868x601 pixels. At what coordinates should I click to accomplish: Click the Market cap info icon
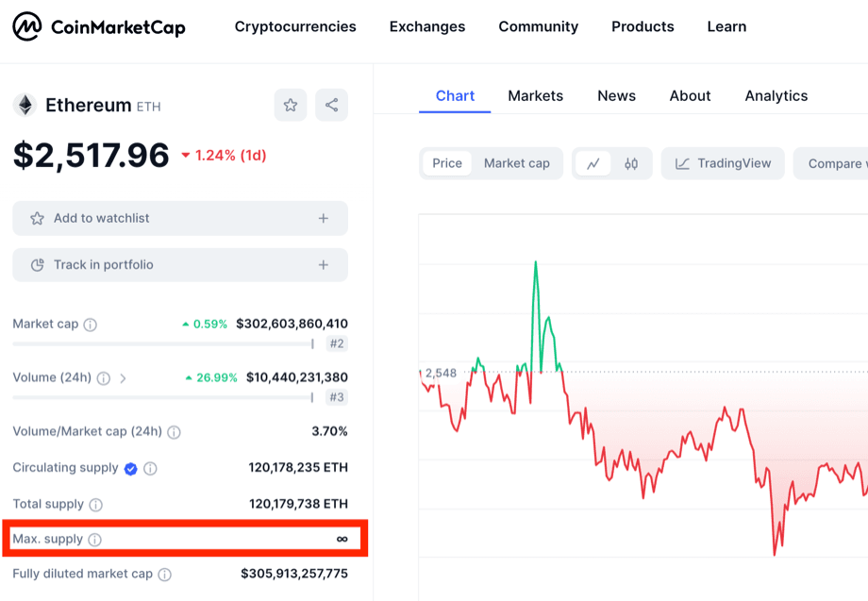point(91,325)
